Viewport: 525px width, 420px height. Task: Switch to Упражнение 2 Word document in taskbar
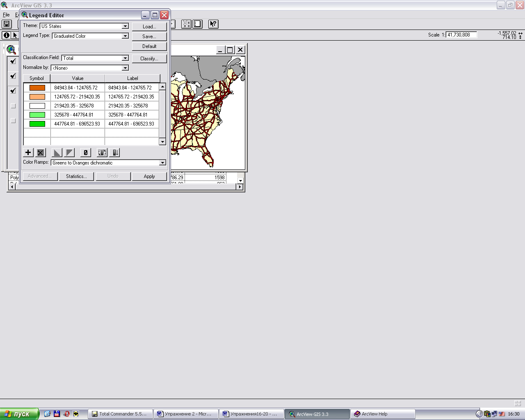[x=186, y=414]
